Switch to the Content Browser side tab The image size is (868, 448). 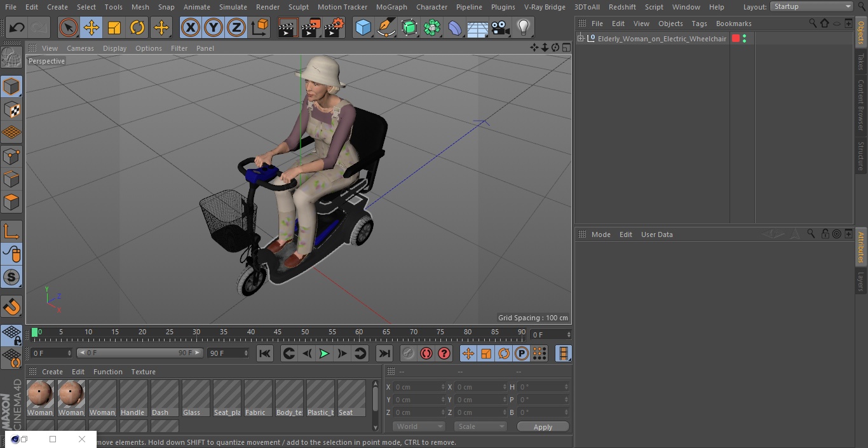pyautogui.click(x=861, y=105)
